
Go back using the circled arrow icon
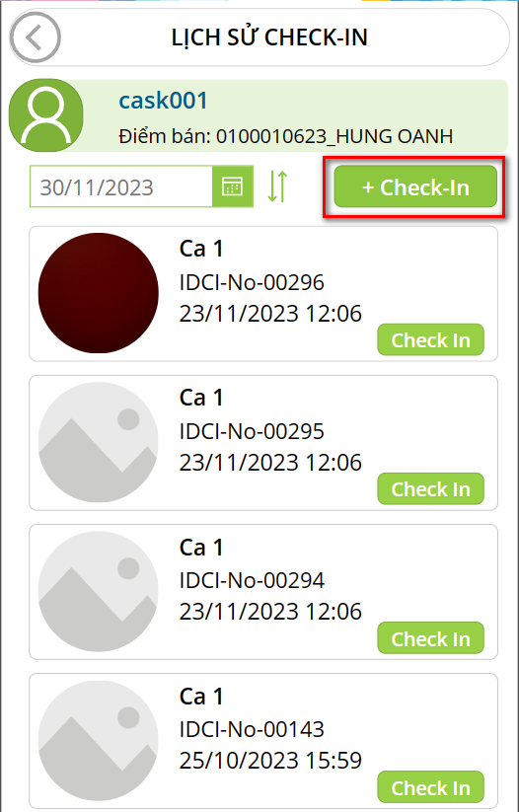(36, 38)
